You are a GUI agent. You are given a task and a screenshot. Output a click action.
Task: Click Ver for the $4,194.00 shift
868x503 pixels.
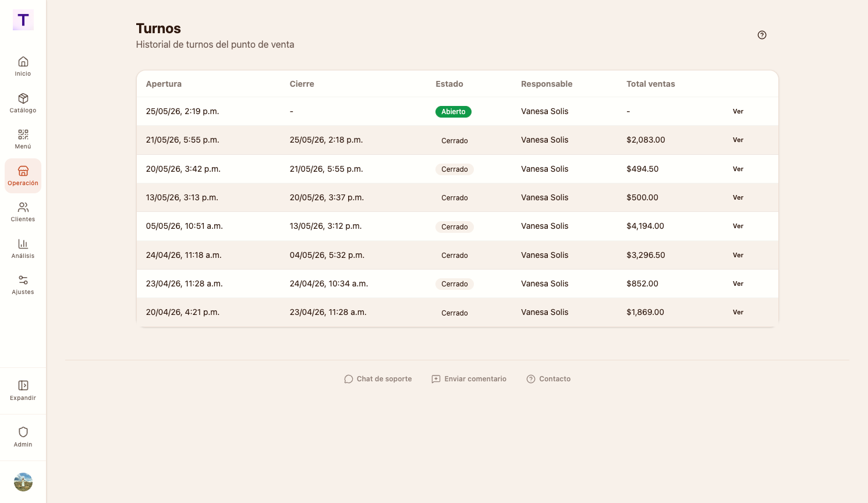pos(738,226)
